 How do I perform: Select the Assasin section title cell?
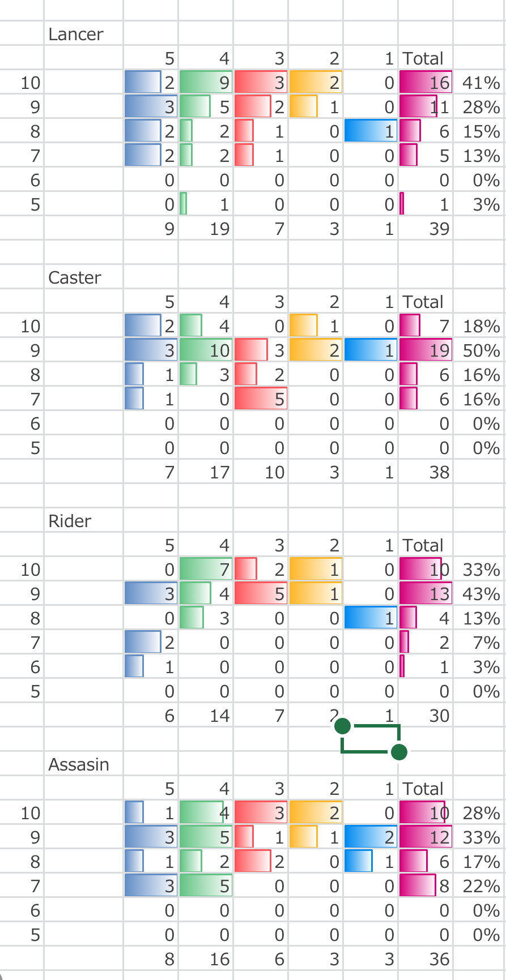pos(79,765)
